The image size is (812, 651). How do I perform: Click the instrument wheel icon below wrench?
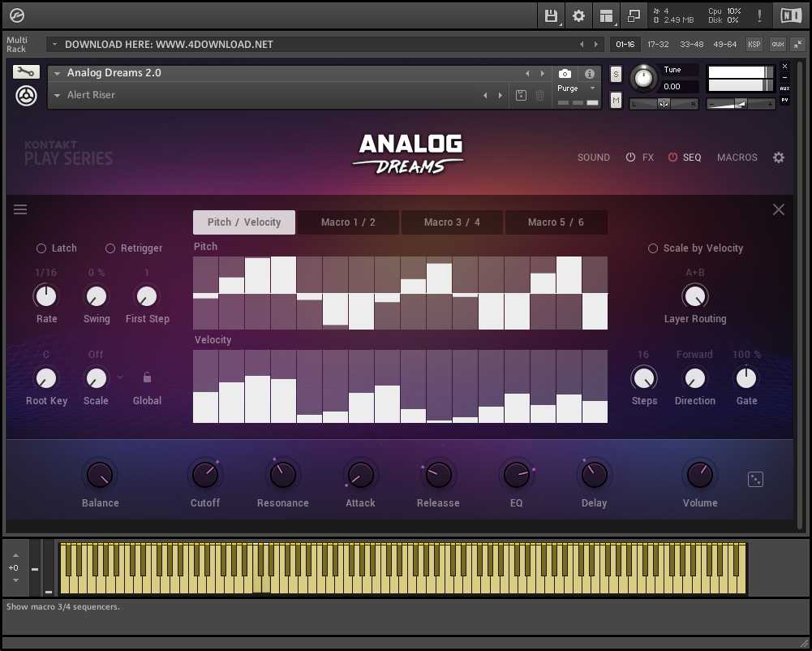[26, 96]
